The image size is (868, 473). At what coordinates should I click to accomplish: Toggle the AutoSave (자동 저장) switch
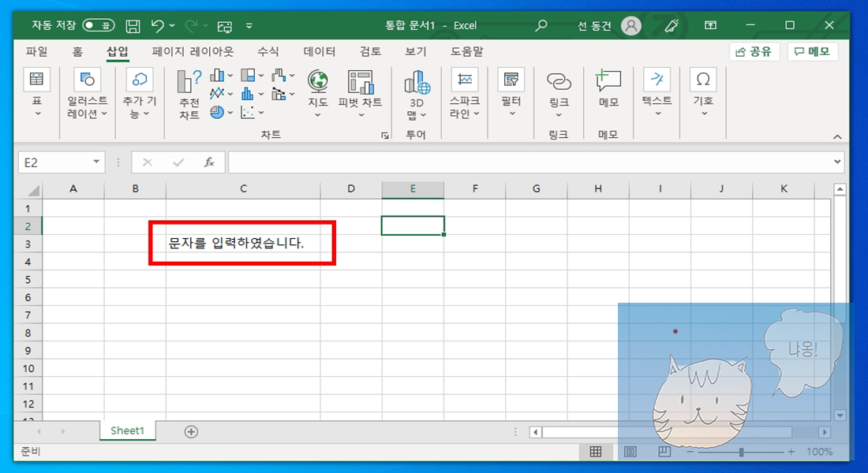(x=98, y=25)
